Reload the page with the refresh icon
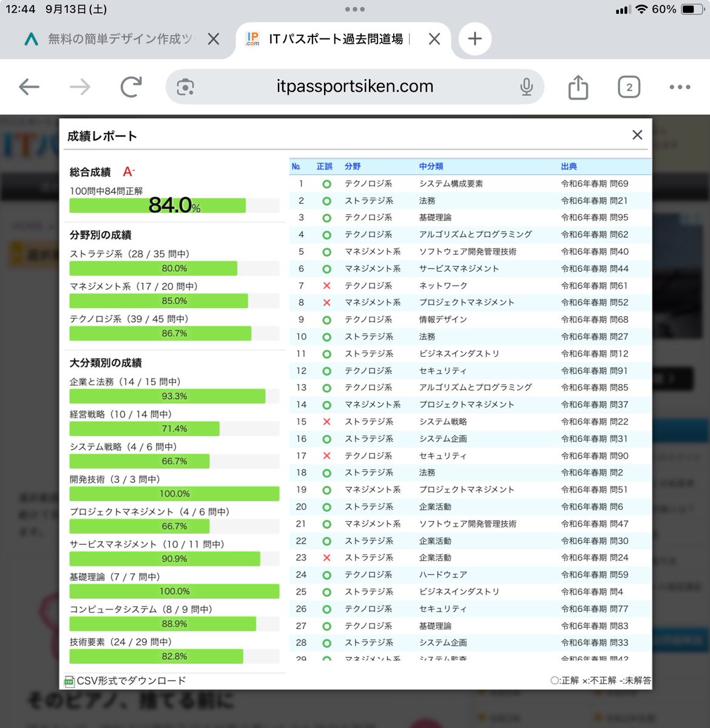 coord(131,87)
